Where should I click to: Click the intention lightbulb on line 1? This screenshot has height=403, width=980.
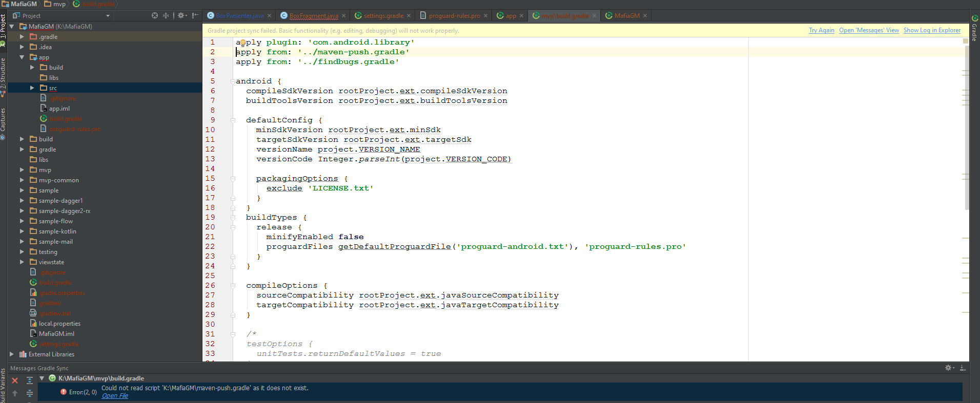point(243,43)
